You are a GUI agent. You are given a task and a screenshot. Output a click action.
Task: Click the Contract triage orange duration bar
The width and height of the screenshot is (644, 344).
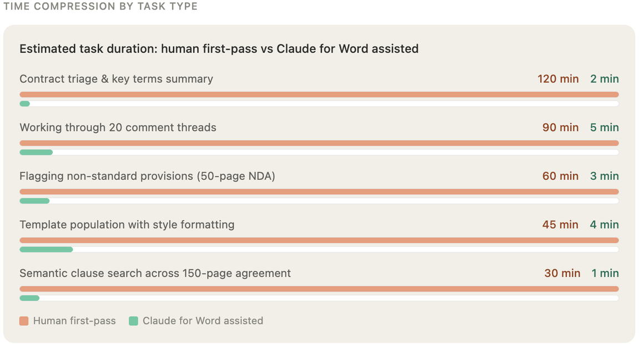319,94
